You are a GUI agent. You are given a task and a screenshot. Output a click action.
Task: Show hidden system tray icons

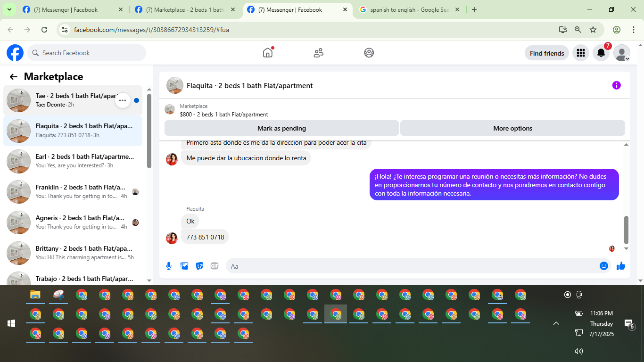tap(556, 323)
